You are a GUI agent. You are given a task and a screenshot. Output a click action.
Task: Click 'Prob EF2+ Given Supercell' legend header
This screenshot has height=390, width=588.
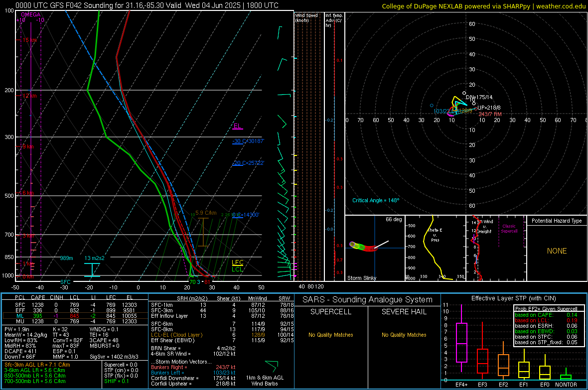click(x=546, y=309)
